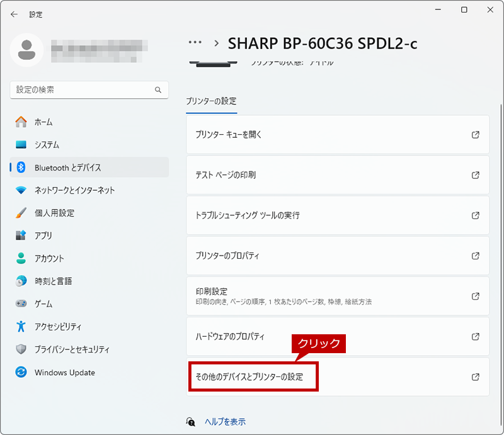Image resolution: width=504 pixels, height=435 pixels.
Task: Click the user profile avatar
Action: coord(26,50)
